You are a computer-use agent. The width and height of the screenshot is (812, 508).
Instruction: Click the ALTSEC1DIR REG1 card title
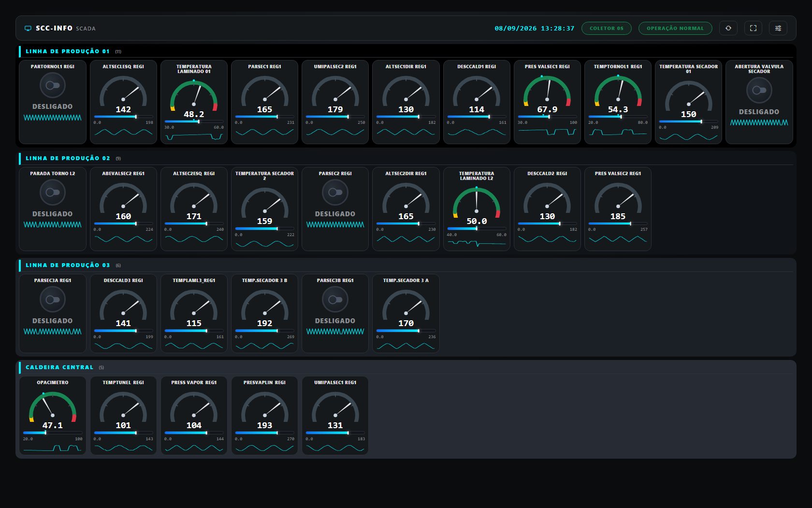point(406,67)
